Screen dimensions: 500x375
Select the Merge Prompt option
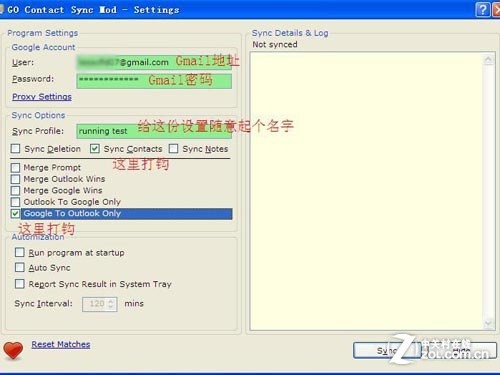(x=15, y=167)
